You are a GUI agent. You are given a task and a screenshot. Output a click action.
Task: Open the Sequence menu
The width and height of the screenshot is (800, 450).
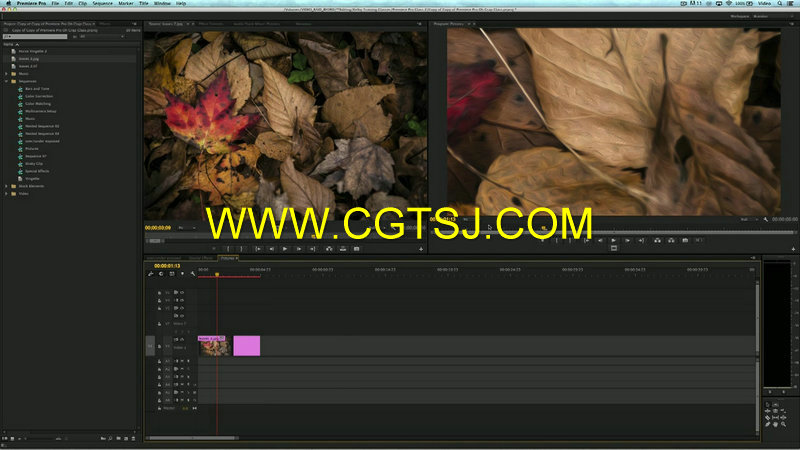(103, 3)
